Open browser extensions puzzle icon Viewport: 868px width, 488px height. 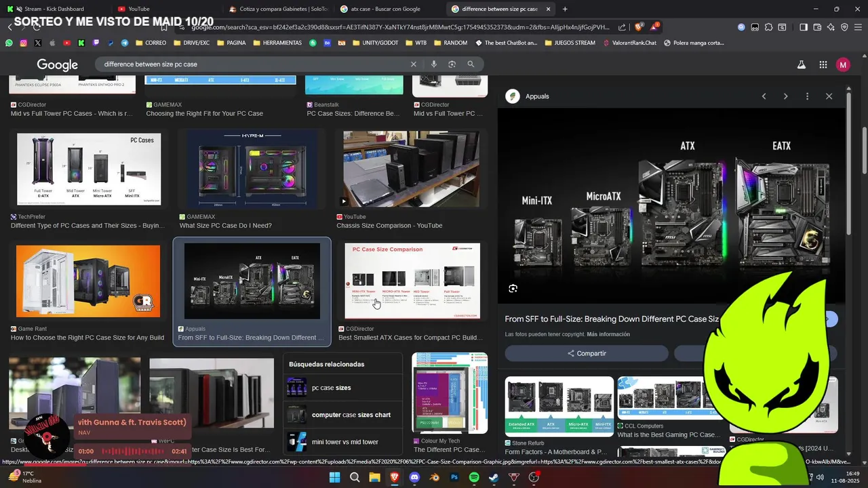(768, 27)
